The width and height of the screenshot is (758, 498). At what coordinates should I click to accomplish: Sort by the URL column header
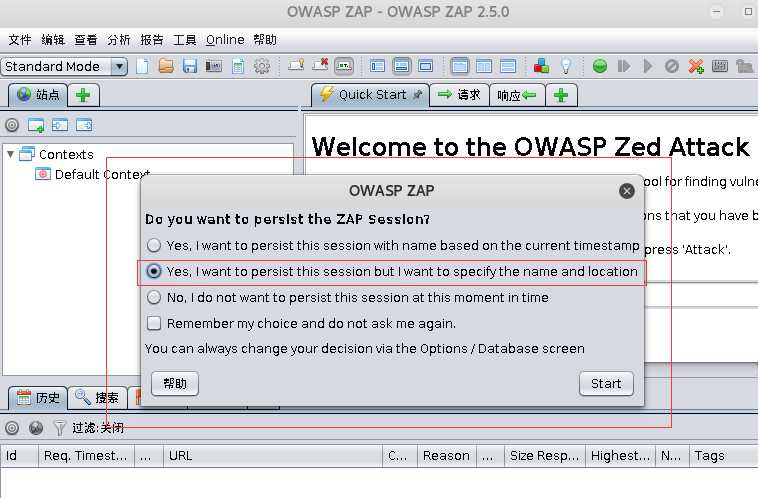click(272, 456)
